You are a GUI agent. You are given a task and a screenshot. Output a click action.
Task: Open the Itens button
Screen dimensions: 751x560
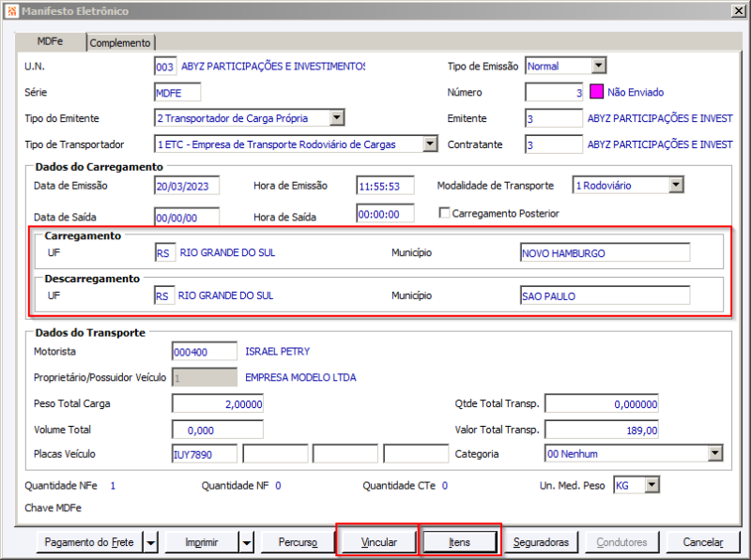tap(459, 542)
